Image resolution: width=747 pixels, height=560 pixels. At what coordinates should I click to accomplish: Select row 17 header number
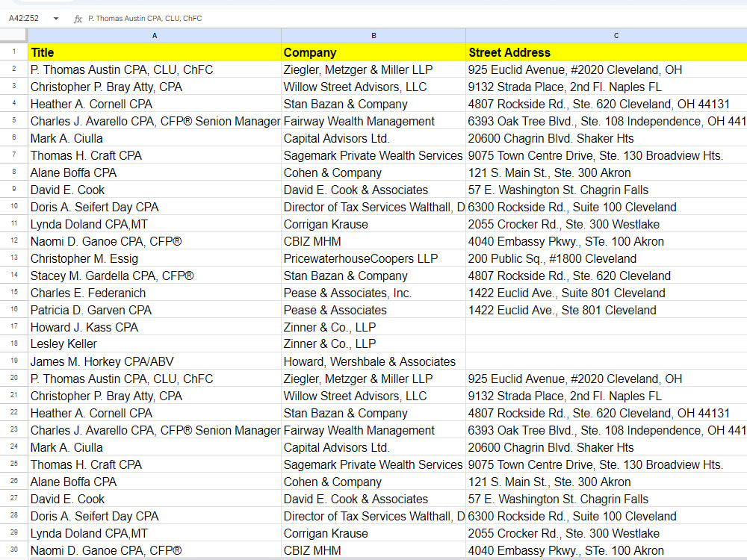[13, 327]
